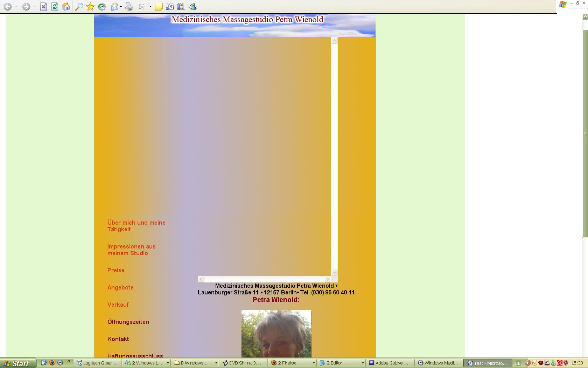Click the 'Petra Wienold:' heading
The image size is (588, 368).
click(x=276, y=300)
